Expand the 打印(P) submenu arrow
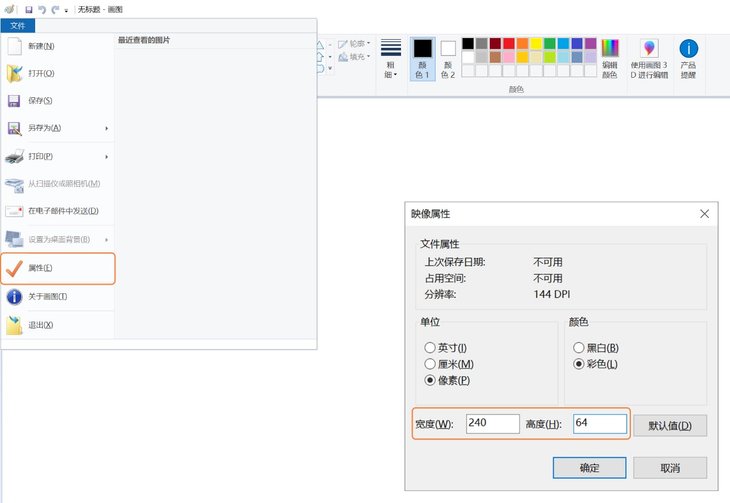The image size is (730, 503). [106, 156]
